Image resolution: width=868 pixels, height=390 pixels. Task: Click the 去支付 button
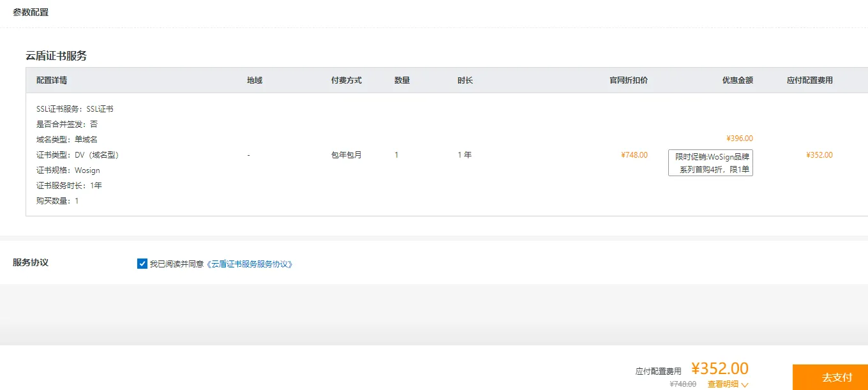830,377
